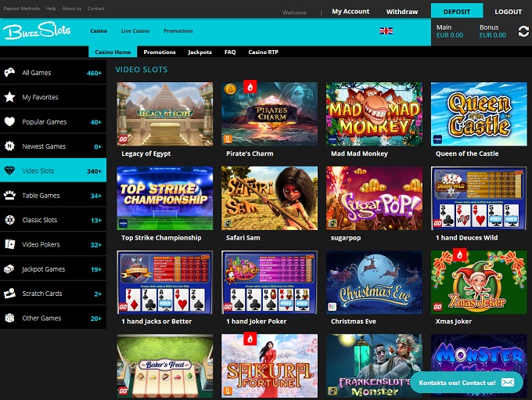
Task: Click the refresh balance icon
Action: (523, 31)
